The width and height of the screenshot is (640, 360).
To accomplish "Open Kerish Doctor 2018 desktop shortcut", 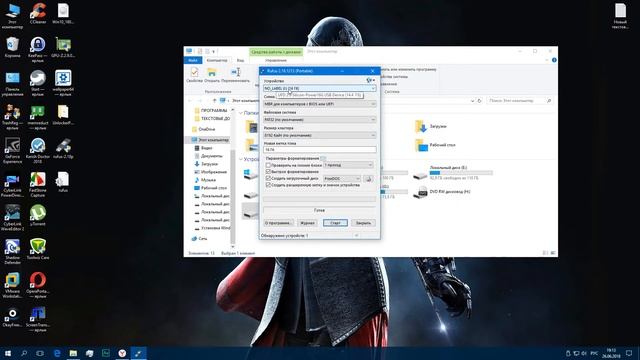I will click(x=38, y=151).
